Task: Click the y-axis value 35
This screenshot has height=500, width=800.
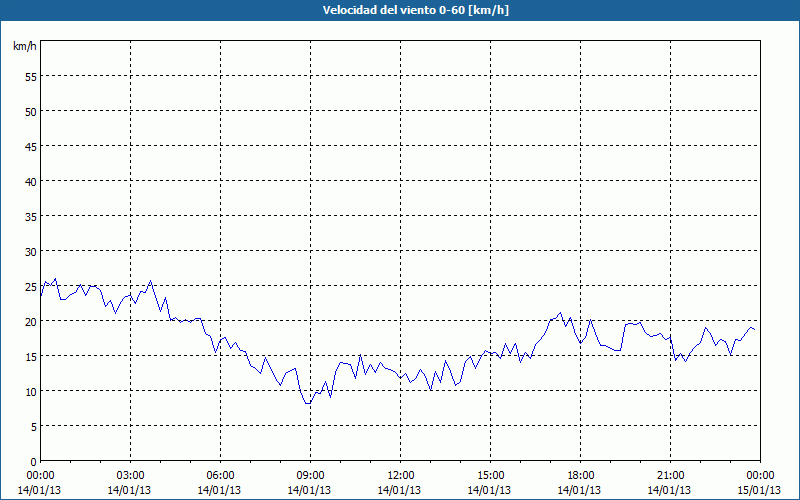Action: (x=31, y=218)
